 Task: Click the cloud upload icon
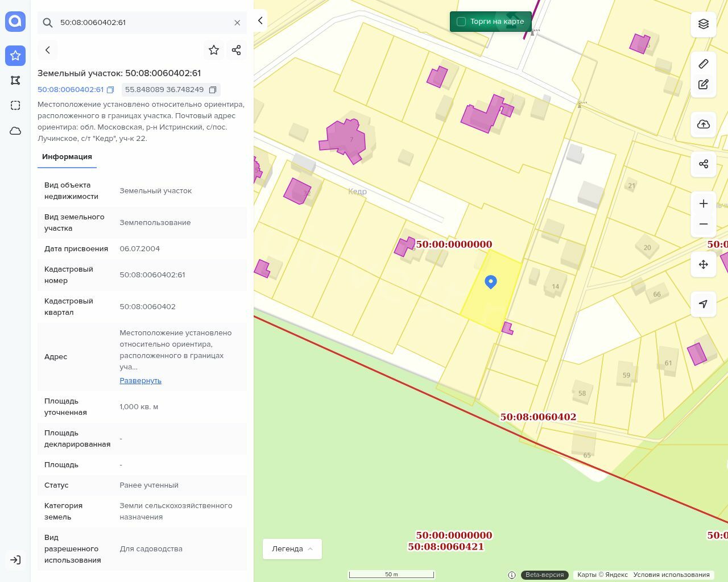704,124
